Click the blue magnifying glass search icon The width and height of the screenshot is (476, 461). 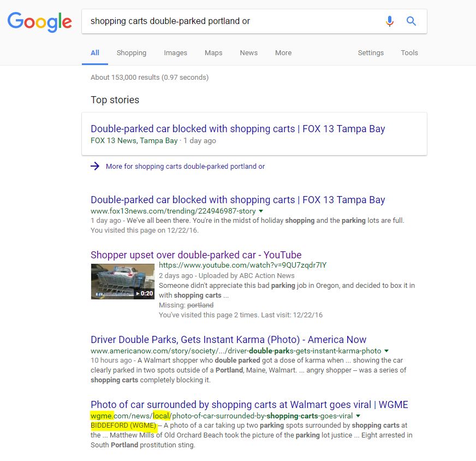[x=412, y=21]
